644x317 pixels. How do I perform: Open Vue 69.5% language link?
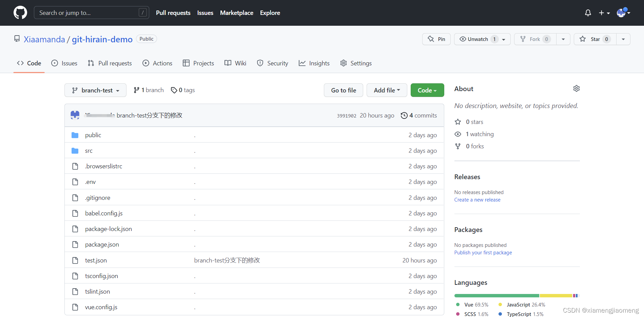pos(472,305)
